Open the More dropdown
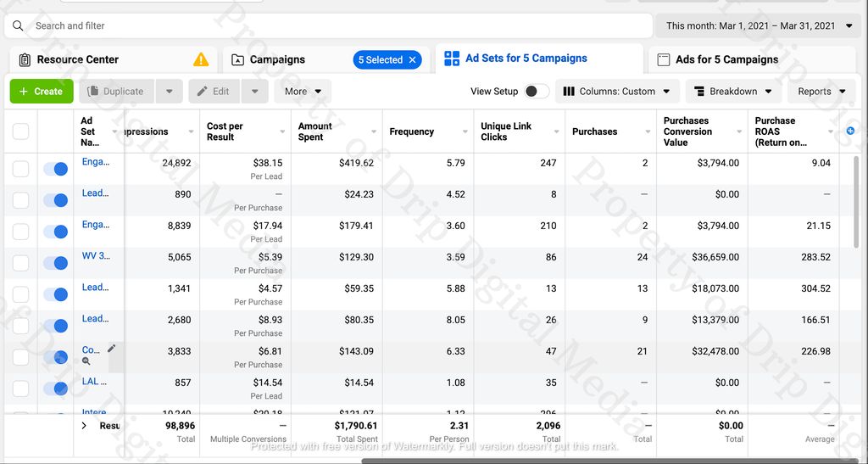The height and width of the screenshot is (464, 868). (303, 92)
